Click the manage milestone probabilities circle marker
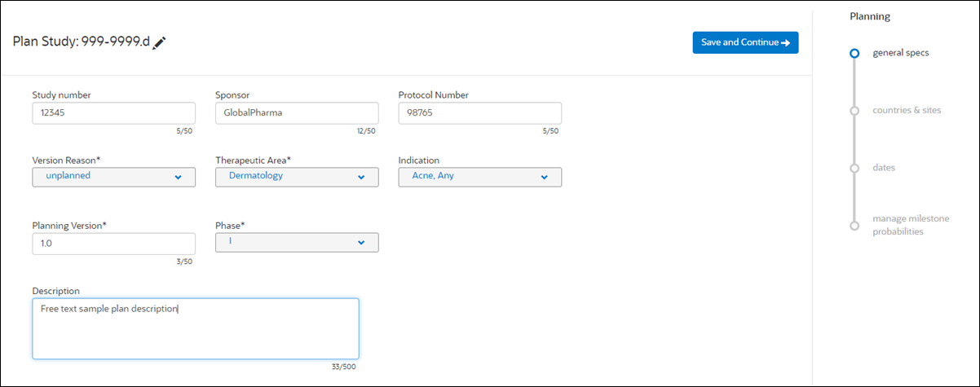The image size is (980, 387). (854, 226)
